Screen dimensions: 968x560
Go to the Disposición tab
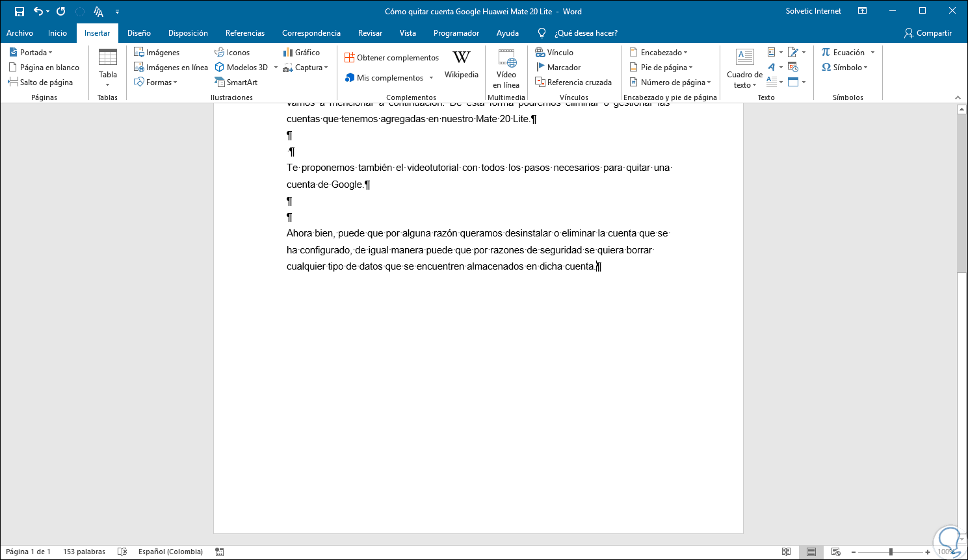[188, 33]
